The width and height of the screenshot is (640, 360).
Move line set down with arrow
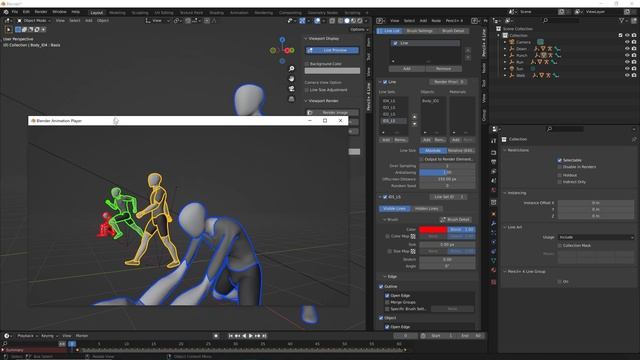[x=414, y=124]
